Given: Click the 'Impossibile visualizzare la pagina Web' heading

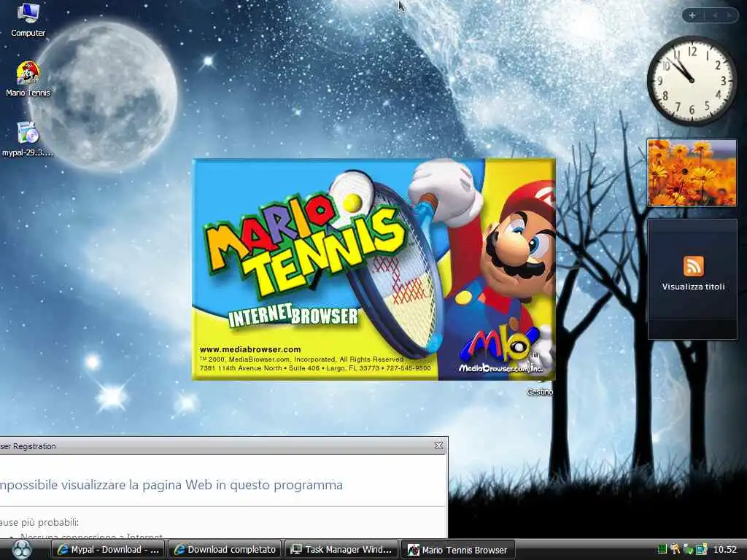Looking at the screenshot, I should 171,485.
